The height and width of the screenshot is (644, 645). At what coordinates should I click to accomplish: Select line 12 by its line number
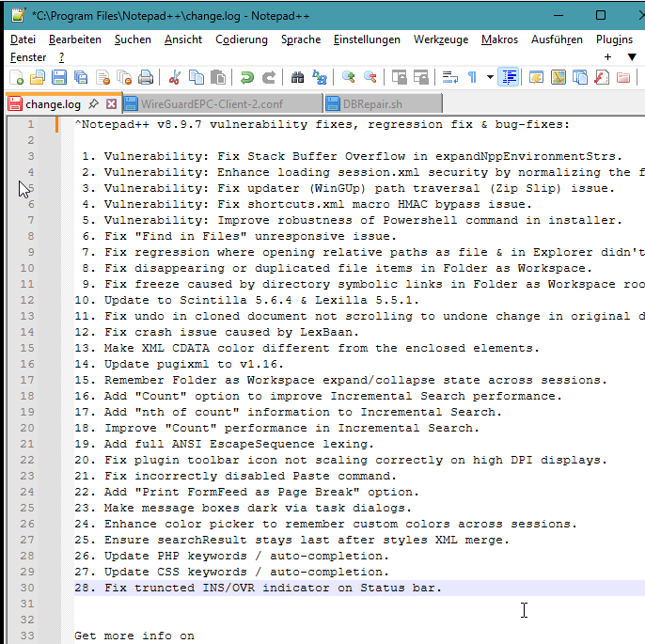(27, 300)
